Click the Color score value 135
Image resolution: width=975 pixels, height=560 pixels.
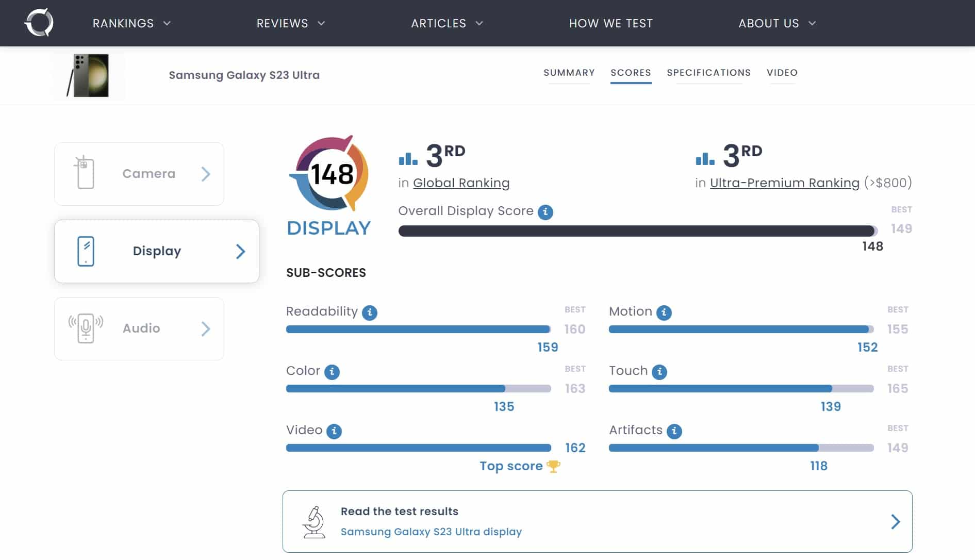504,407
